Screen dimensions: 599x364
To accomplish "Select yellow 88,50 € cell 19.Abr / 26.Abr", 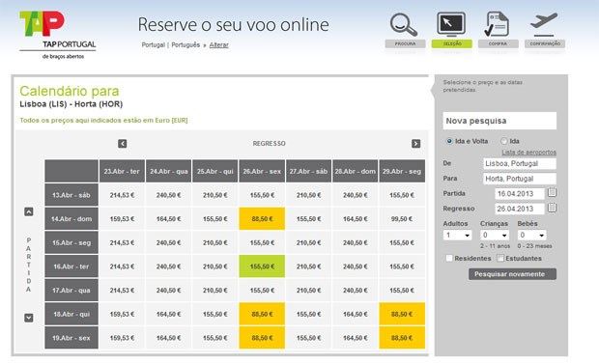I will point(262,338).
